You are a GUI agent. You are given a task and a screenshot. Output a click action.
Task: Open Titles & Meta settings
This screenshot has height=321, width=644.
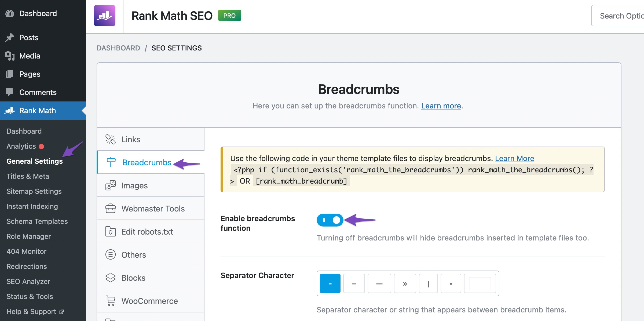[x=28, y=176]
